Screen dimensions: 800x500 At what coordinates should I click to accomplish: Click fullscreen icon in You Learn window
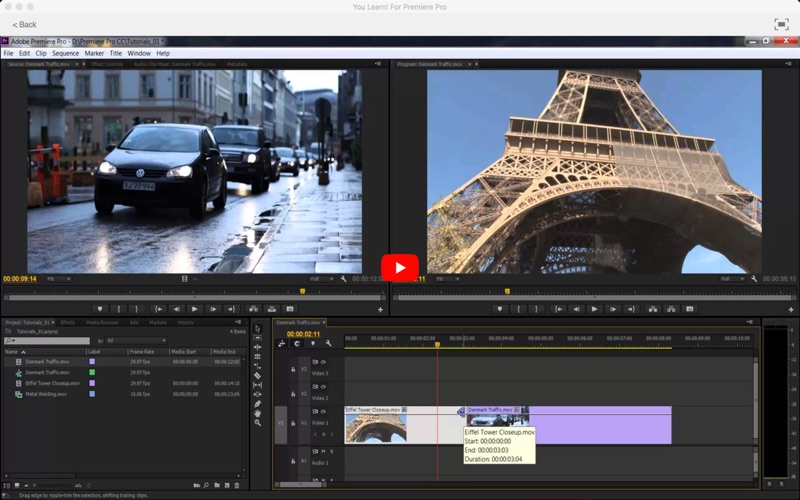point(781,24)
